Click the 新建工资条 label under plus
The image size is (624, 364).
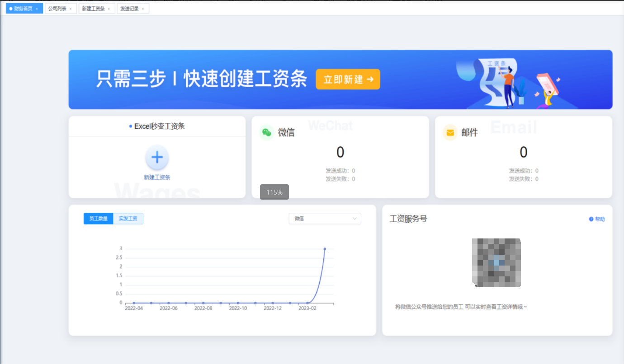(x=157, y=177)
